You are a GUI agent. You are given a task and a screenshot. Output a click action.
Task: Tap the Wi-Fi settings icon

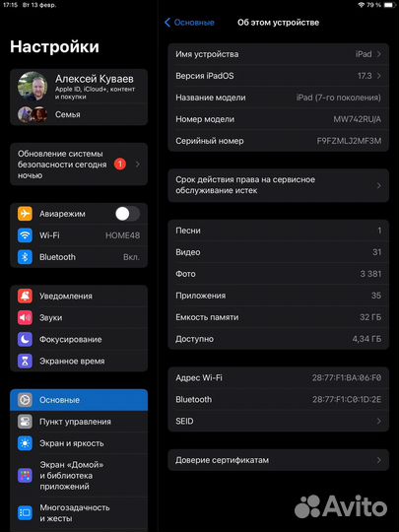pos(25,235)
